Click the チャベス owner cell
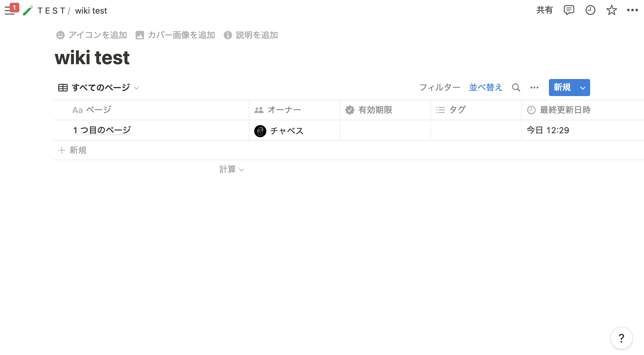The image size is (644, 355). click(294, 131)
